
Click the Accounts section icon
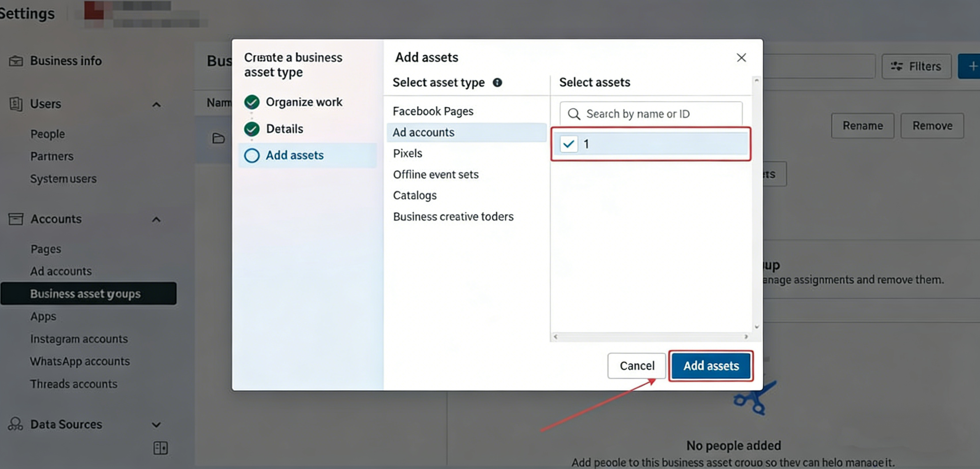[x=16, y=219]
